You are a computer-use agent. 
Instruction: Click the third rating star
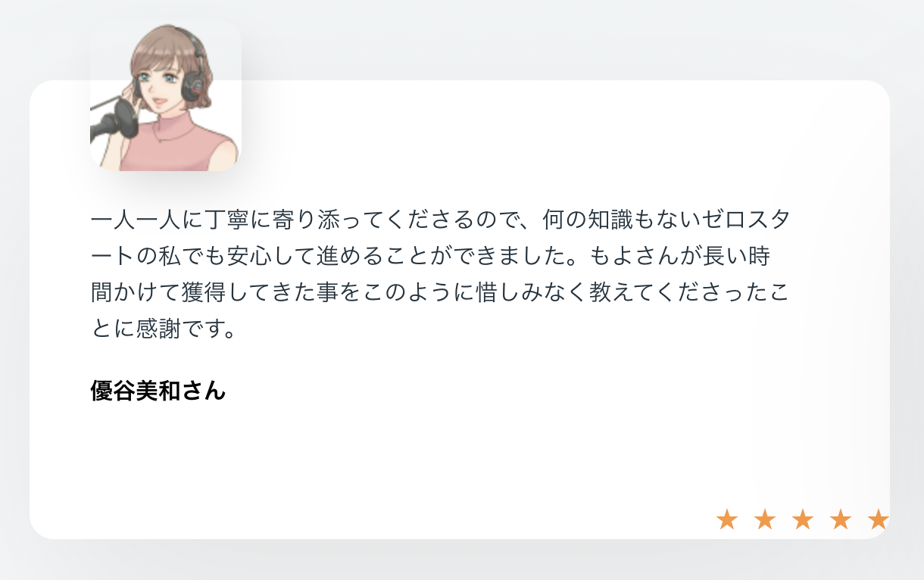[x=803, y=519]
